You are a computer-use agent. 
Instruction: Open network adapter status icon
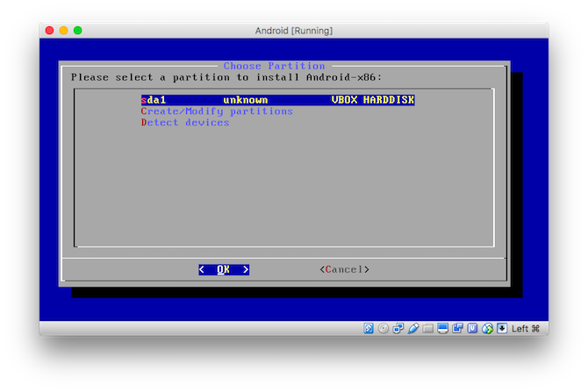(x=398, y=329)
